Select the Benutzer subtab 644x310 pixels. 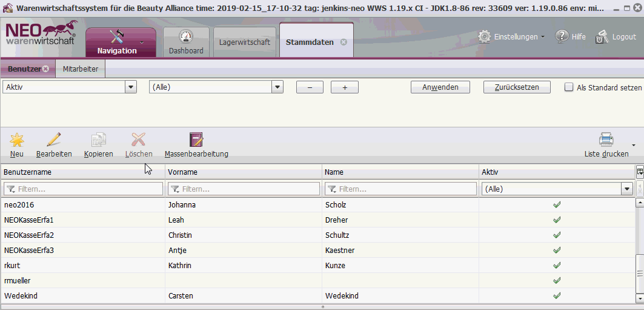[x=25, y=69]
